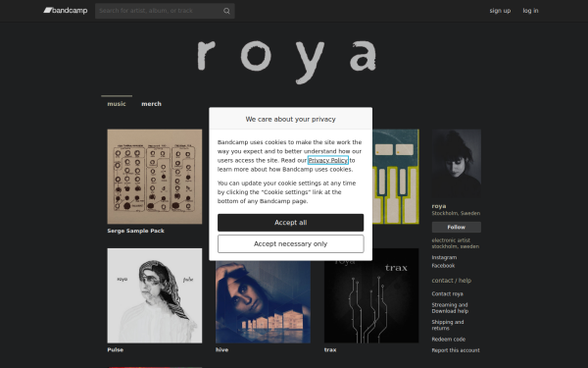Open the keyboard artwork album cover
The width and height of the screenshot is (588, 368).
tap(396, 177)
